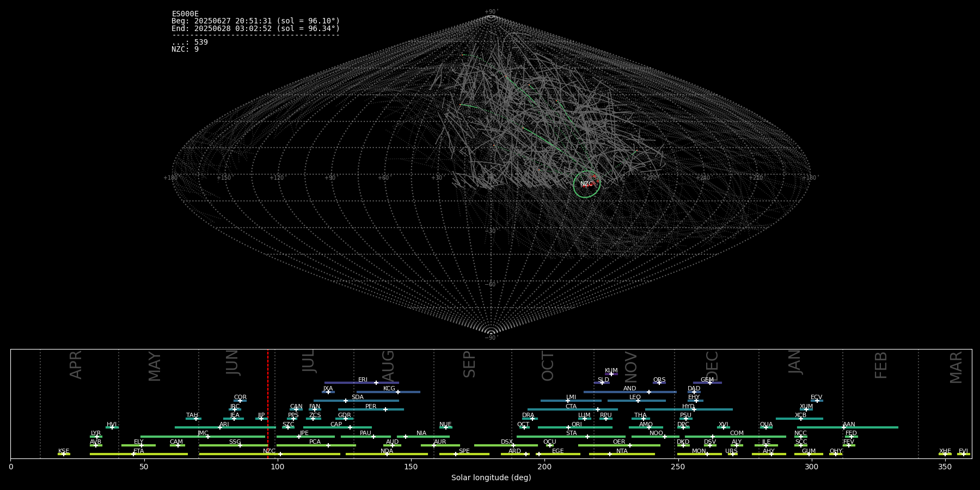Select the SSG shower label
980x490 pixels.
pyautogui.click(x=235, y=442)
